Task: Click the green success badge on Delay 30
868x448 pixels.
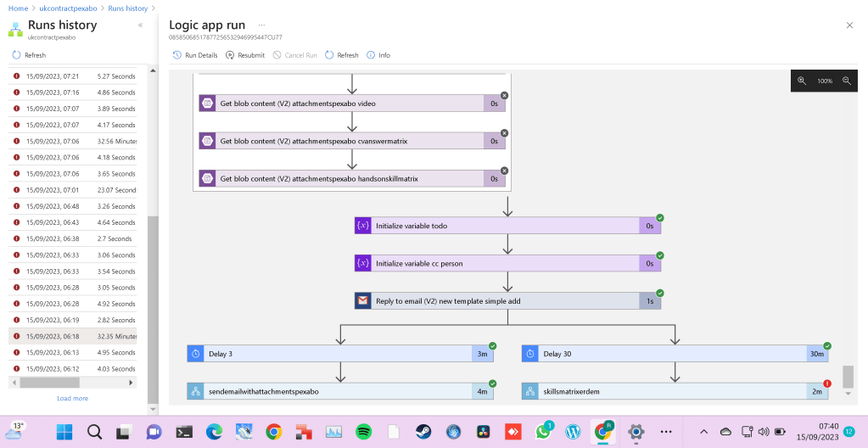Action: tap(827, 345)
